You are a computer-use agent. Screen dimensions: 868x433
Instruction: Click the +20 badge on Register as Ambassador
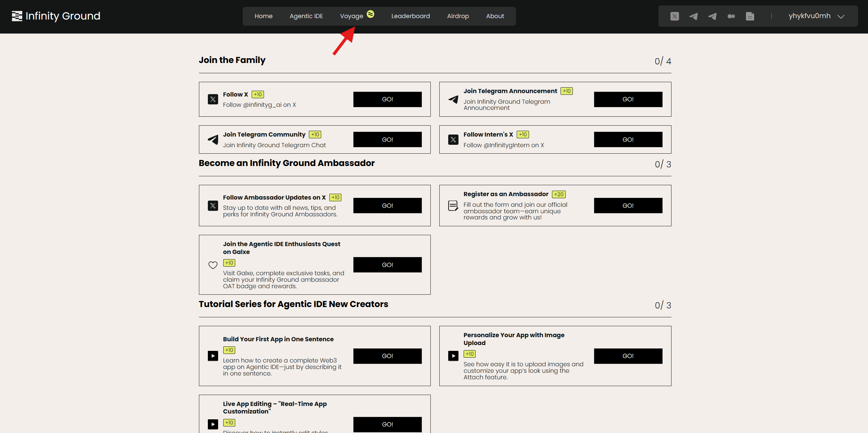(559, 194)
